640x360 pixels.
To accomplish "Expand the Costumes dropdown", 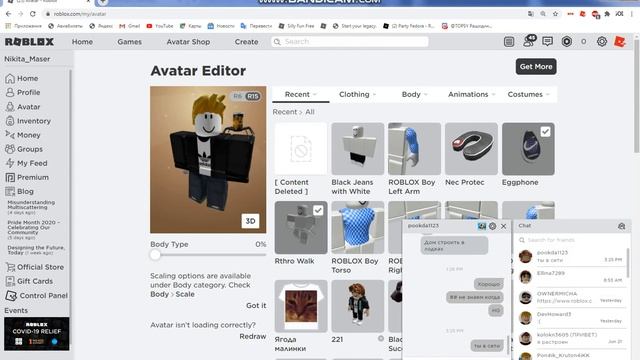I will pyautogui.click(x=529, y=94).
